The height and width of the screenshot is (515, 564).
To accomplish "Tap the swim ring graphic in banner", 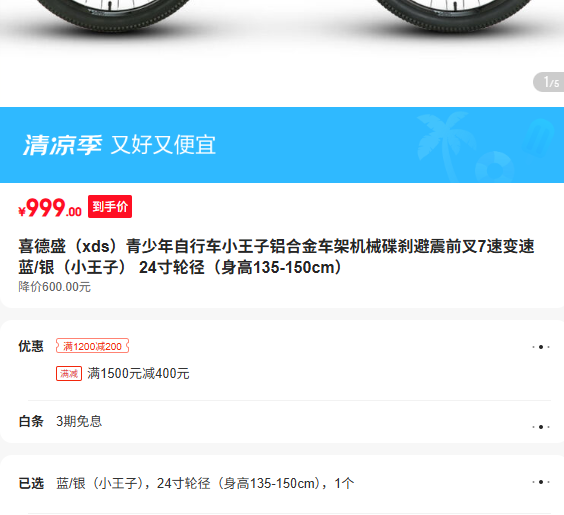I will click(495, 167).
